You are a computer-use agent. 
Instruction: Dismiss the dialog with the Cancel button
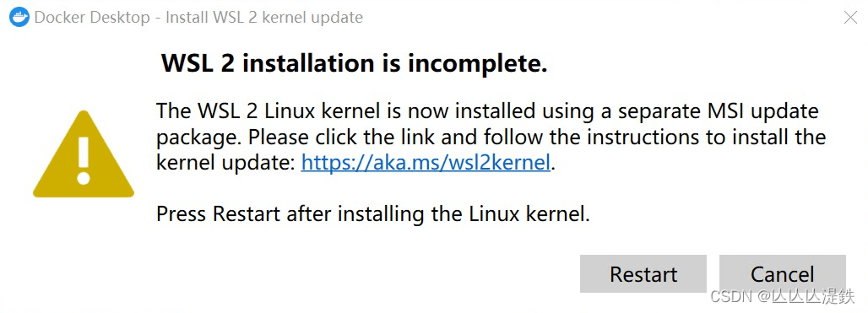pyautogui.click(x=782, y=273)
